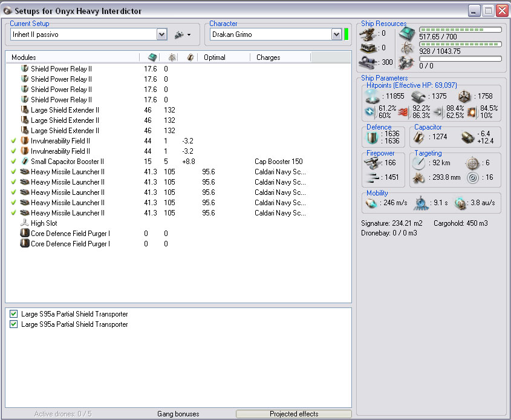This screenshot has width=511, height=420.
Task: Click the green character skill indicator
Action: [347, 34]
